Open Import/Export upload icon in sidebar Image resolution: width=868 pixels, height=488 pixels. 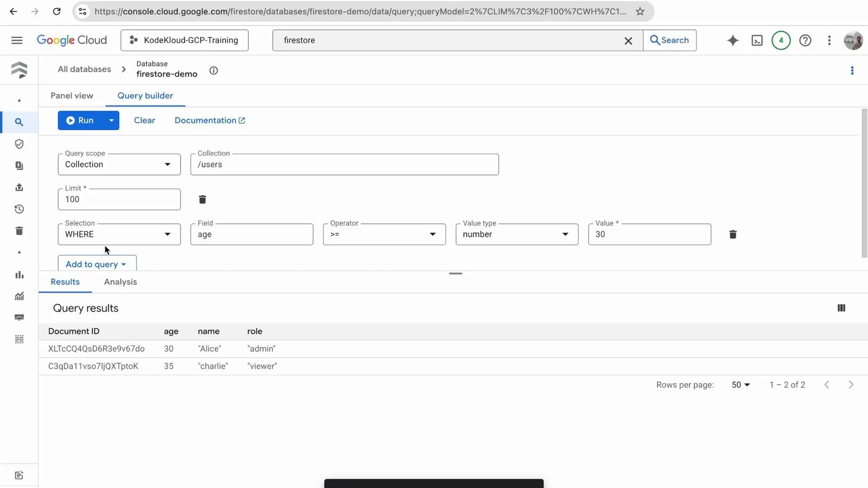point(19,187)
